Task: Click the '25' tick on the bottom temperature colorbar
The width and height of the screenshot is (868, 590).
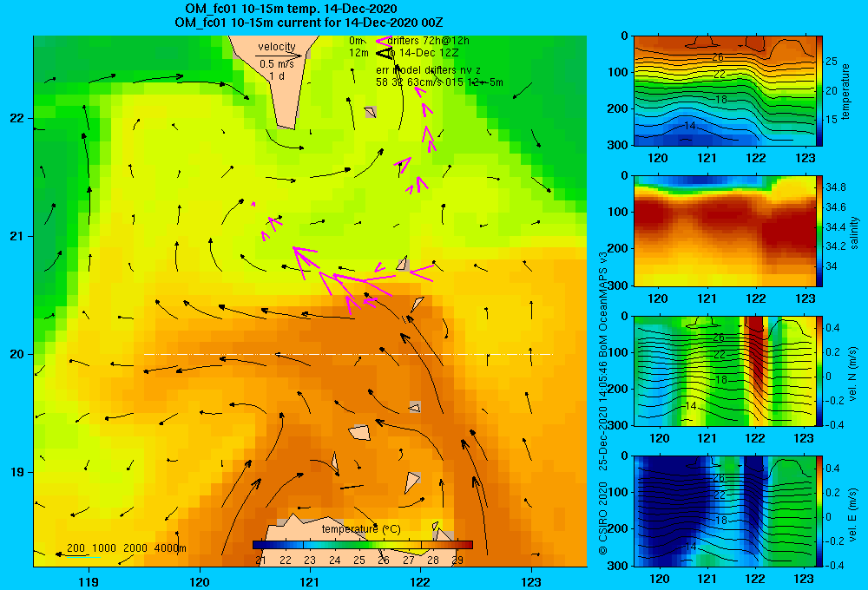Action: [x=359, y=560]
